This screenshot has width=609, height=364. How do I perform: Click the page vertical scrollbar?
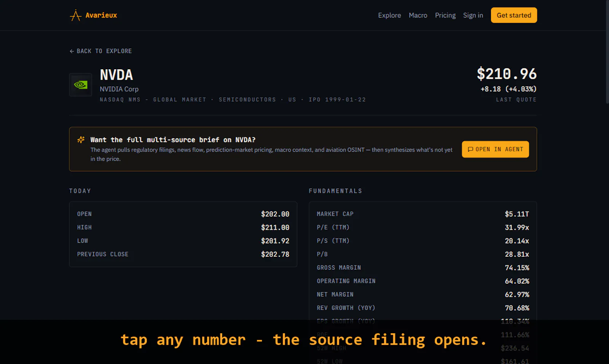coord(607,52)
